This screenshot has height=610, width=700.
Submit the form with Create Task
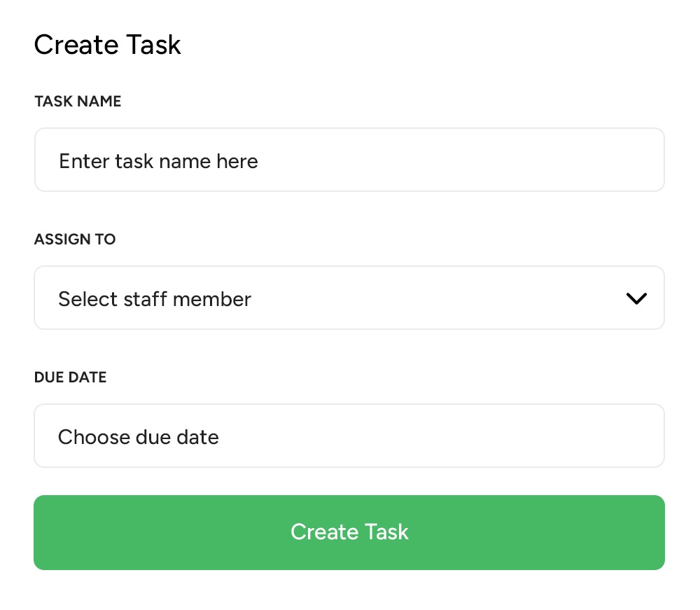[349, 532]
